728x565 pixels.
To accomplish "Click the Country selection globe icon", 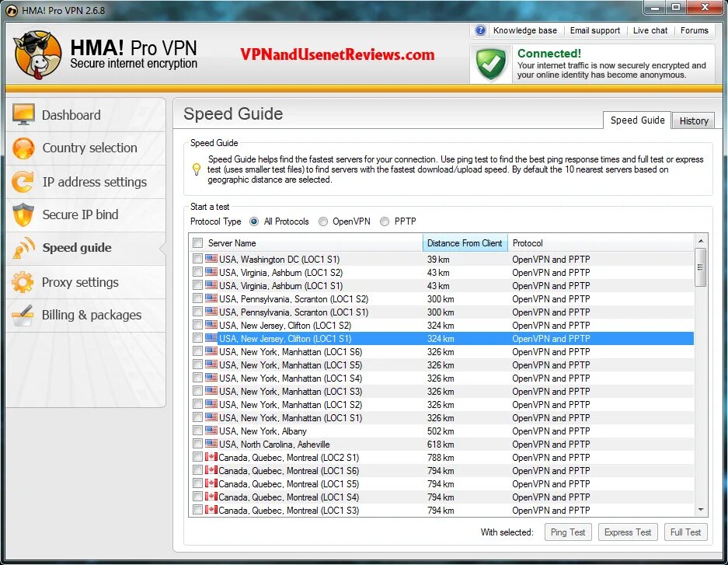I will [23, 148].
